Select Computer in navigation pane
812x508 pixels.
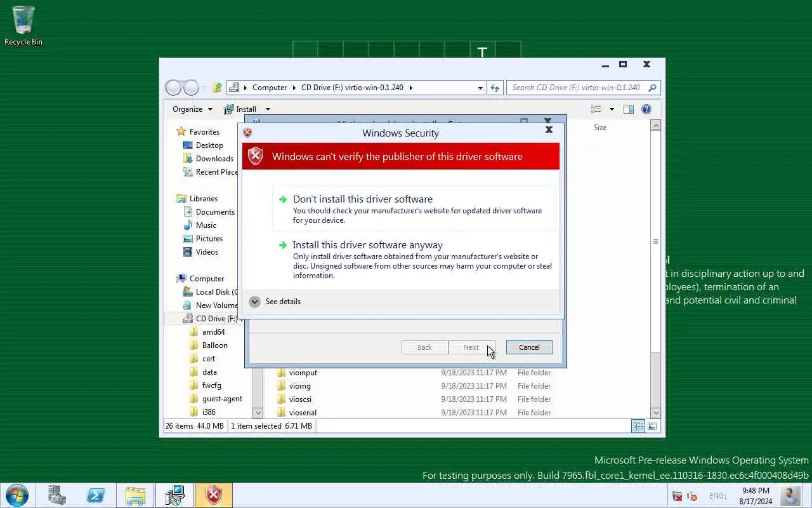(x=200, y=279)
